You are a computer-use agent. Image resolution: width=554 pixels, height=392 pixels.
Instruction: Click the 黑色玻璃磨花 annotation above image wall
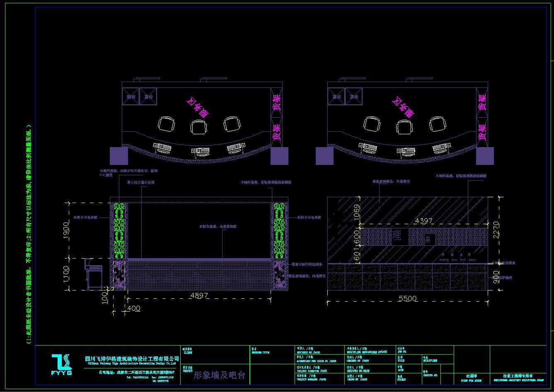391,181
